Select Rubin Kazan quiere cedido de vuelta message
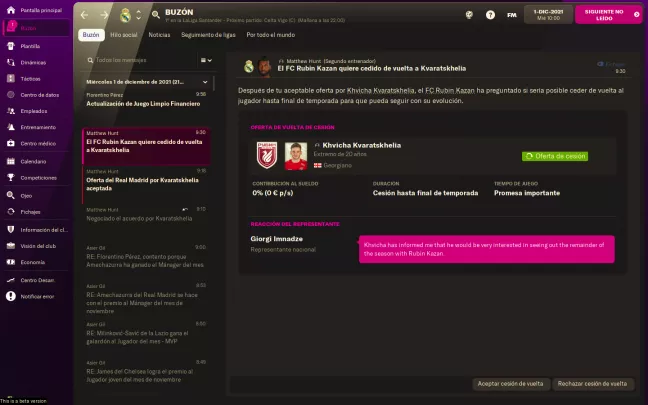 click(x=146, y=146)
